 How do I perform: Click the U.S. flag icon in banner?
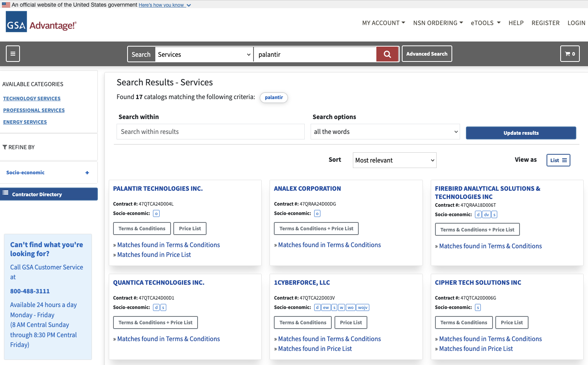click(5, 5)
